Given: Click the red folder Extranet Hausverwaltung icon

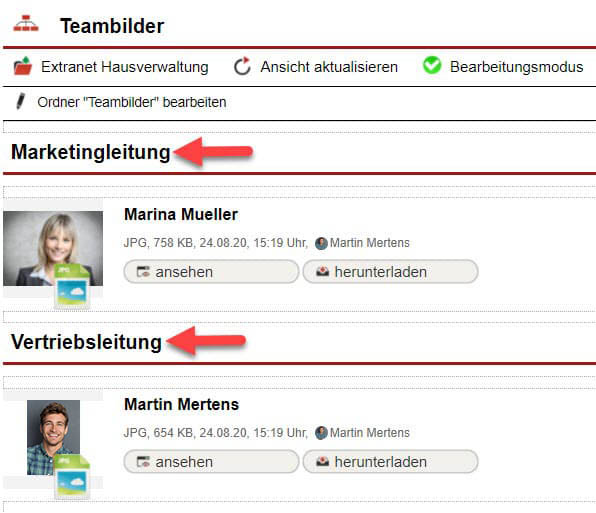Looking at the screenshot, I should point(23,66).
